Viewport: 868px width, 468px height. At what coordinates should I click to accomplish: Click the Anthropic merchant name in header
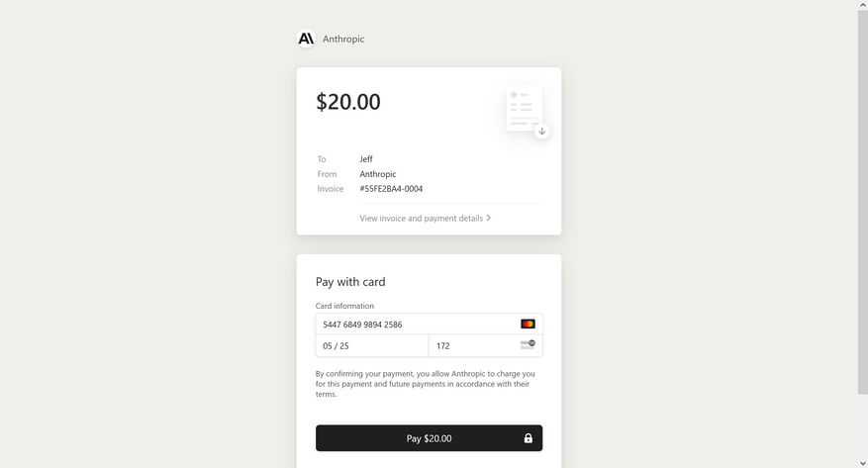point(343,40)
